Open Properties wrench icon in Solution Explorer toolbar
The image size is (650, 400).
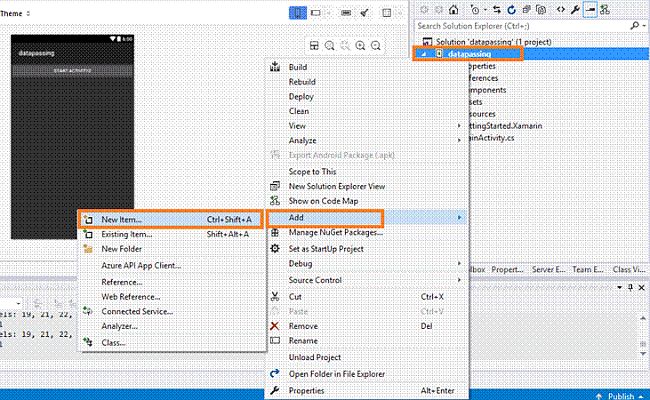(575, 10)
